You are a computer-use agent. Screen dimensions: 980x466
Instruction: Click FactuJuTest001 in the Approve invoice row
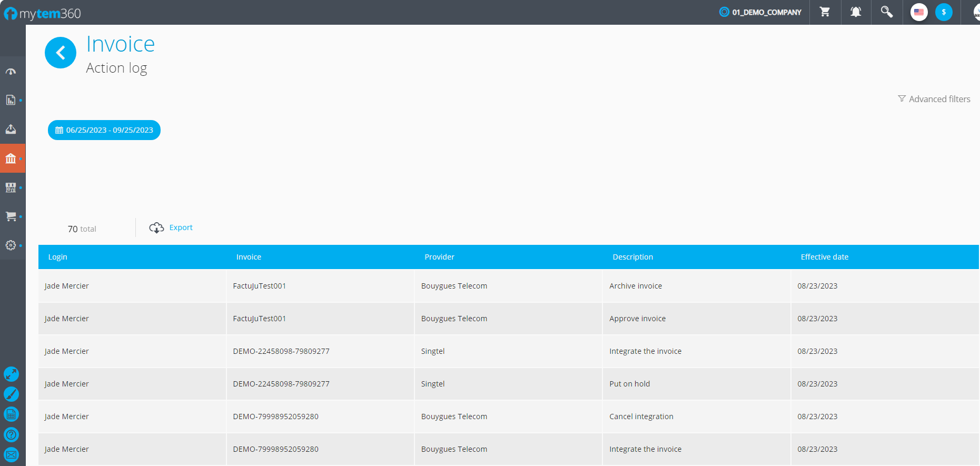click(x=259, y=319)
